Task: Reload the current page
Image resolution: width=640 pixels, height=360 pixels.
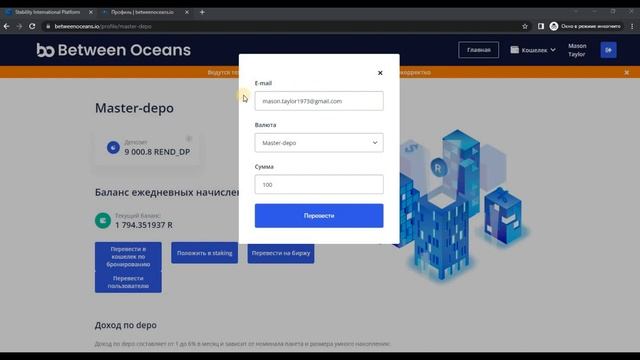Action: coord(32,26)
